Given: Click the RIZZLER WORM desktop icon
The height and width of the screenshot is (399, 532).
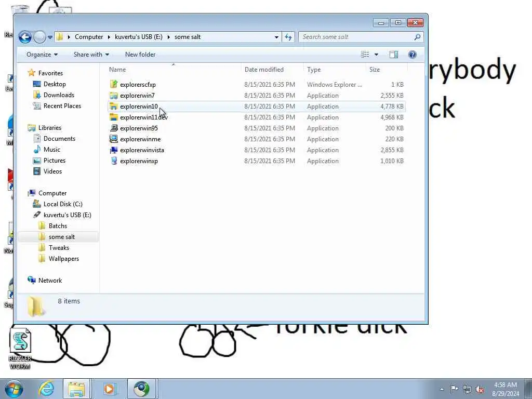Looking at the screenshot, I should [20, 349].
